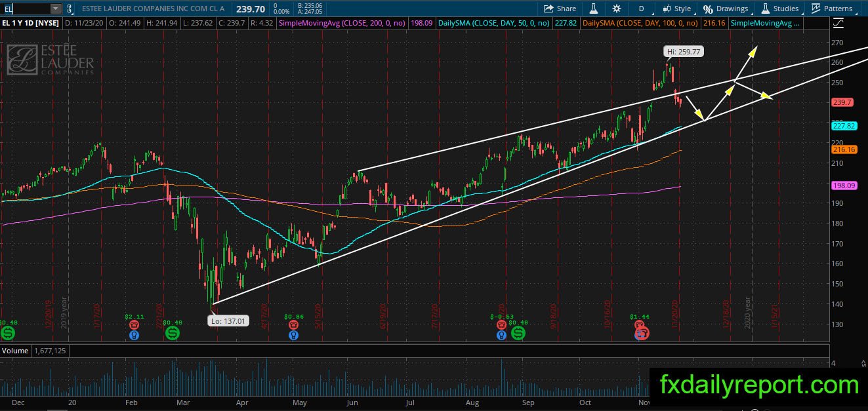This screenshot has height=411, width=868.
Task: Click the 239.7 last price axis tag
Action: point(841,102)
